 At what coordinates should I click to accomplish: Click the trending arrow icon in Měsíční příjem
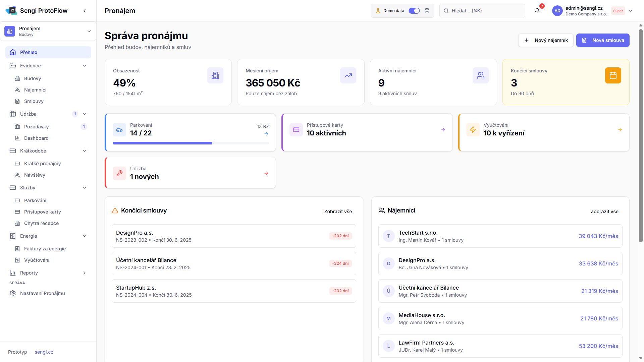pyautogui.click(x=348, y=75)
